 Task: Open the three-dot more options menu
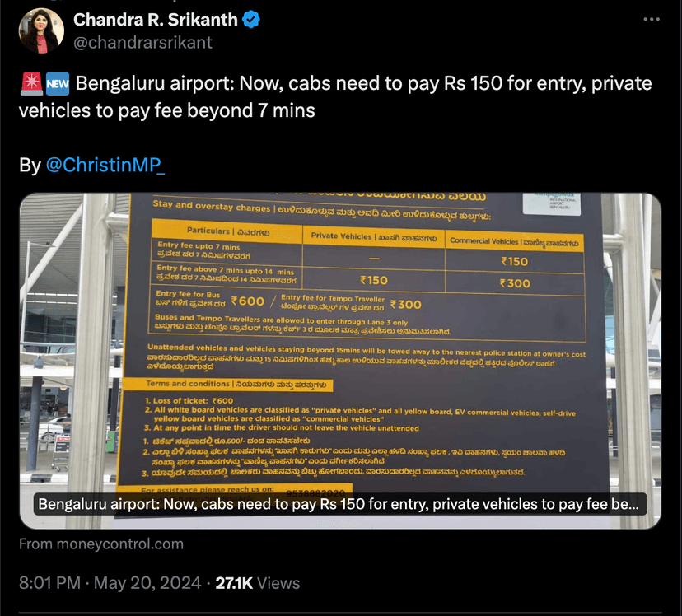click(652, 19)
